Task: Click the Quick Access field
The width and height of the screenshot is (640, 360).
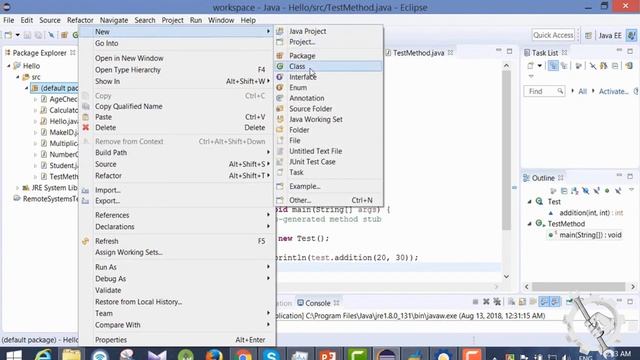Action: click(x=553, y=35)
